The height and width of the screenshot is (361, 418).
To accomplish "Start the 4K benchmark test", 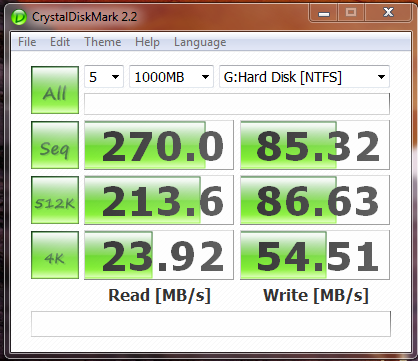I will 55,255.
